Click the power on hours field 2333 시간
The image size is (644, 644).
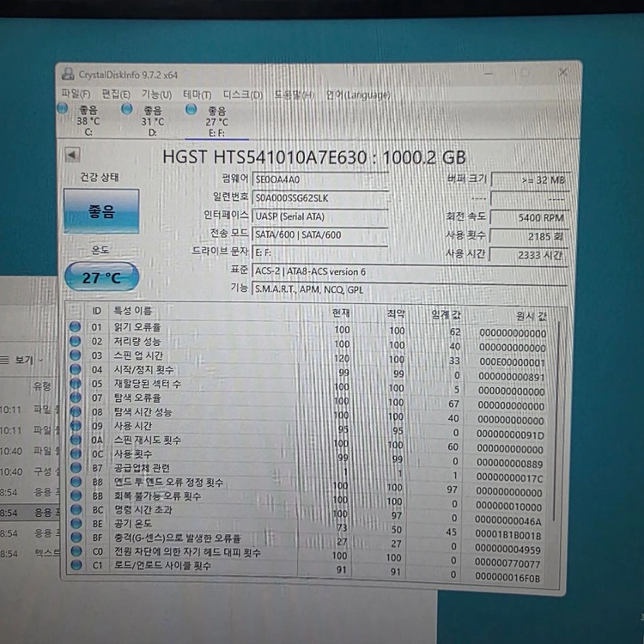pyautogui.click(x=529, y=255)
